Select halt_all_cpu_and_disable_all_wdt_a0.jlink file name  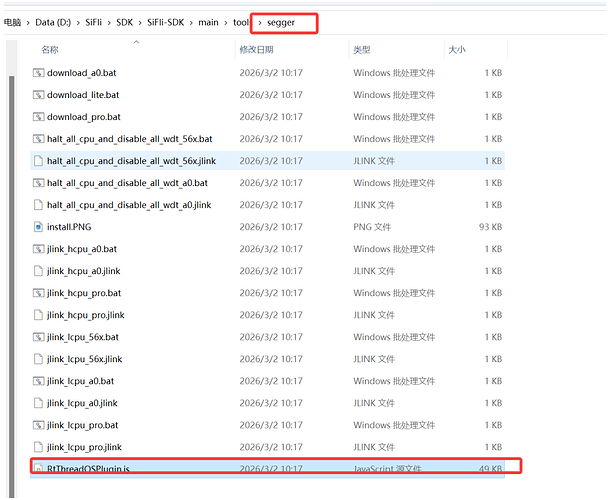pos(129,205)
